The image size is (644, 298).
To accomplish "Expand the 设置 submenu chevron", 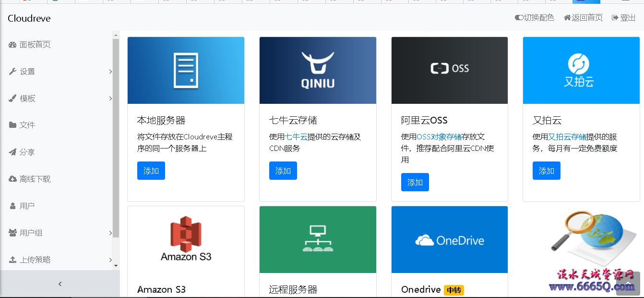I will [110, 72].
